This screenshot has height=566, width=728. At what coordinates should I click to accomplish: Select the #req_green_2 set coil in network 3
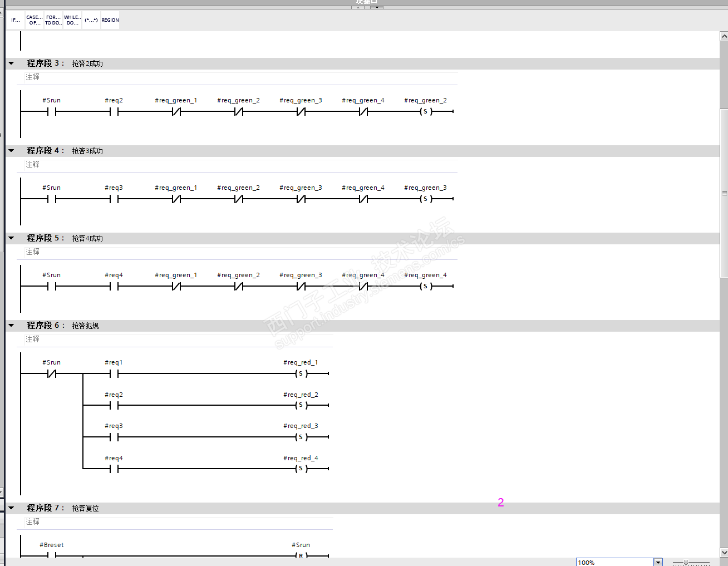click(x=426, y=112)
